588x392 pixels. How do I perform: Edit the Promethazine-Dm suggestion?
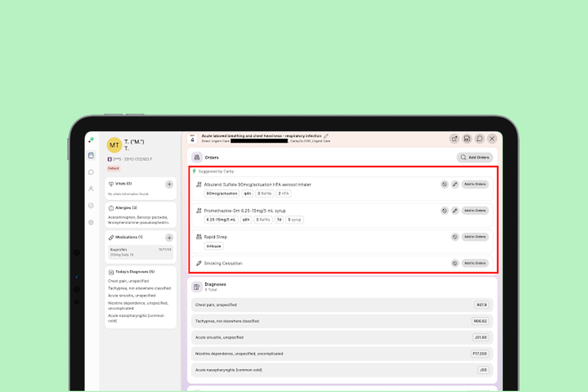(x=455, y=210)
